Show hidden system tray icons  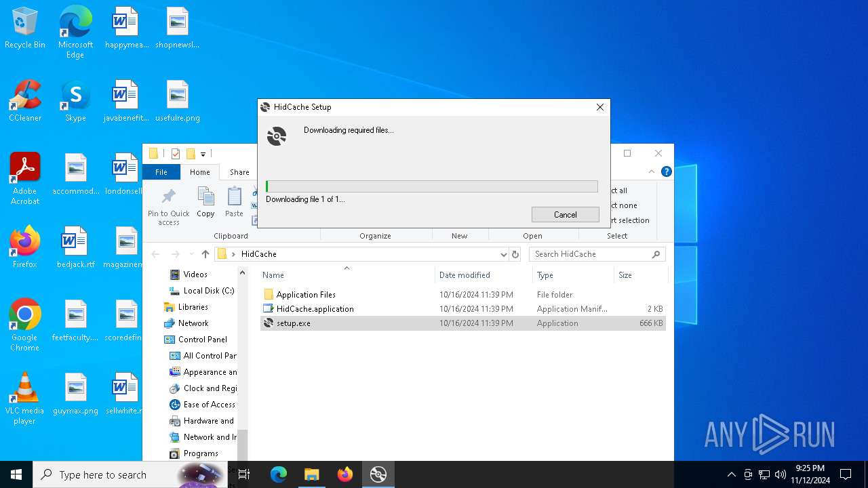coord(731,474)
